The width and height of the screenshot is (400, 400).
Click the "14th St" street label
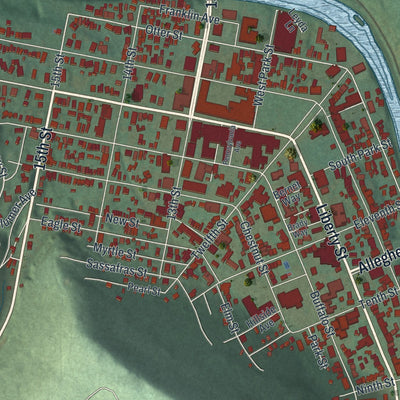click(130, 63)
